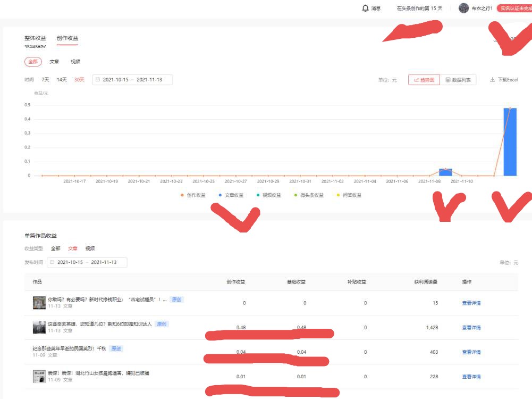Click 在头条创作的第 15 天 text
Image resolution: width=532 pixels, height=399 pixels.
420,8
